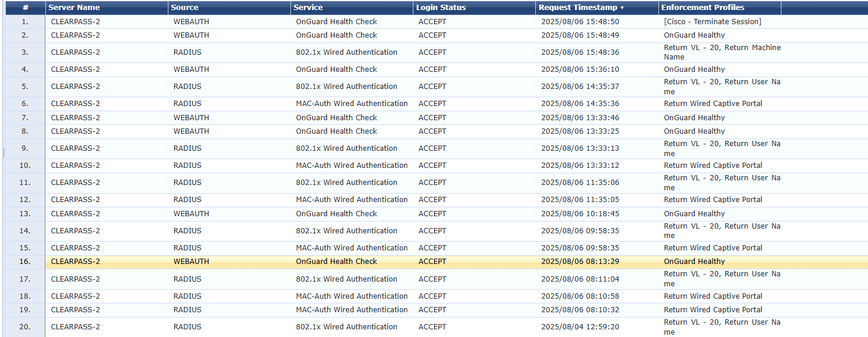Open request with timestamp 2025/08/06 13:33:12
The width and height of the screenshot is (868, 337).
(580, 166)
